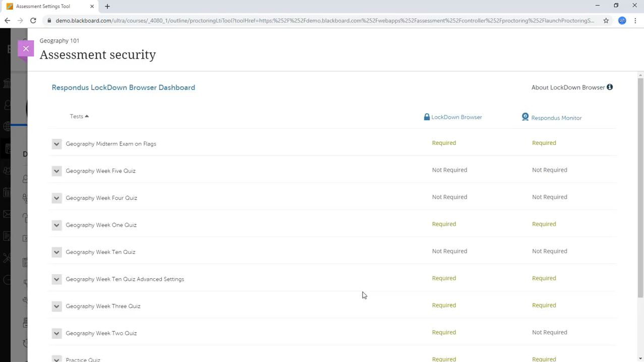Screen dimensions: 644x362
Task: Open the Chrome three-dot menu
Action: pyautogui.click(x=635, y=21)
